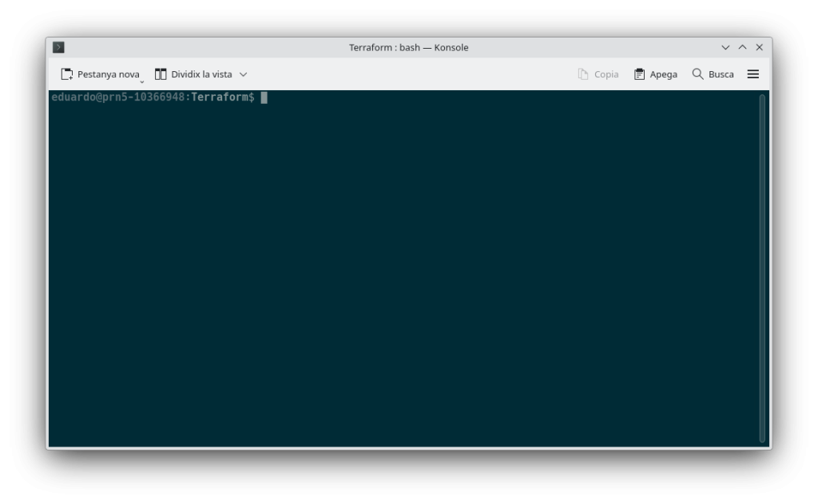Click the Konsole terminal icon in title bar
Viewport: 818px width, 504px height.
pos(58,47)
